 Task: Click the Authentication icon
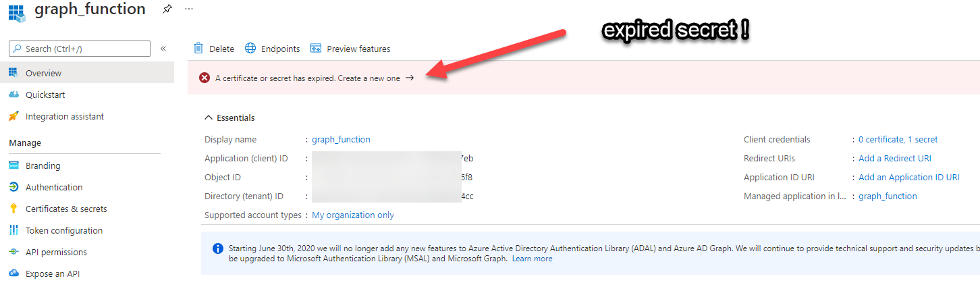(13, 187)
